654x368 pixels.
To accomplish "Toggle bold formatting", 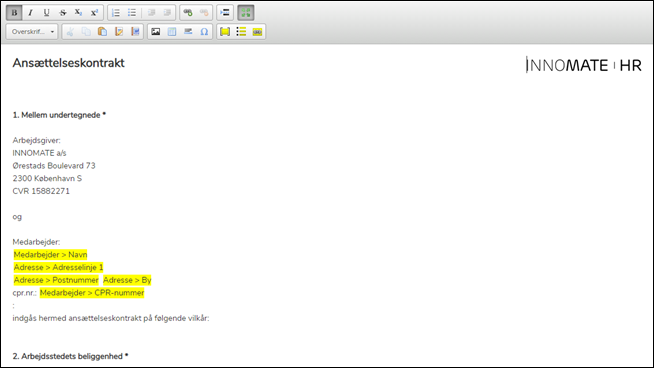I will coord(14,13).
